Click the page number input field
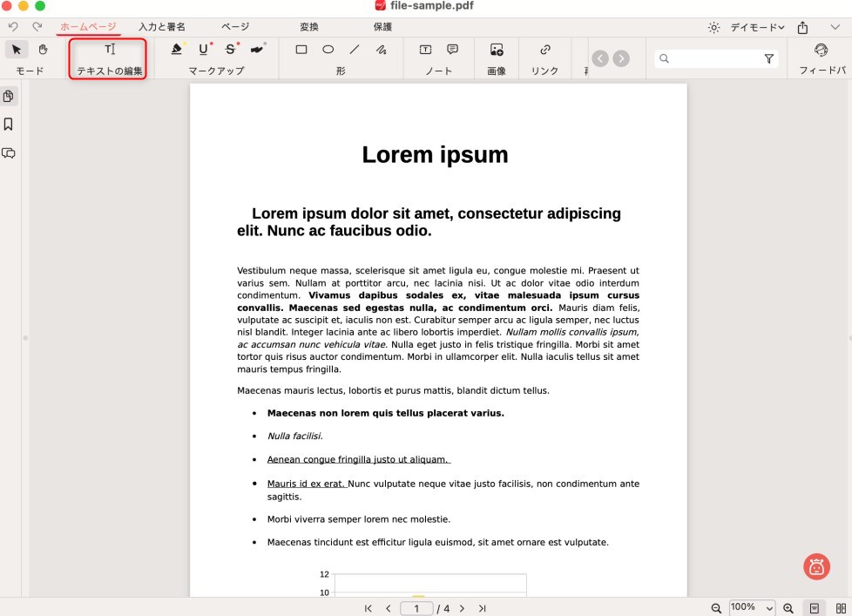 click(416, 608)
